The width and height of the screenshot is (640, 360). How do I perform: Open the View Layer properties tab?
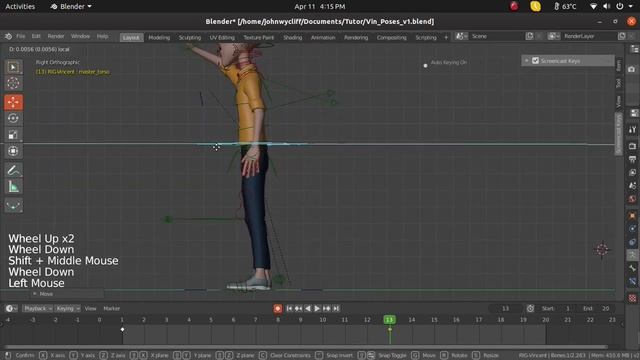(x=632, y=173)
